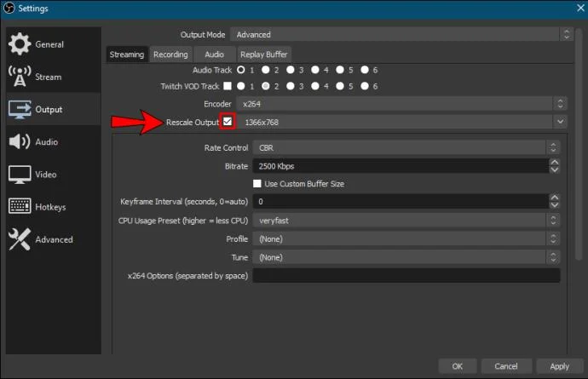588x379 pixels.
Task: Click the Cancel button
Action: 506,366
